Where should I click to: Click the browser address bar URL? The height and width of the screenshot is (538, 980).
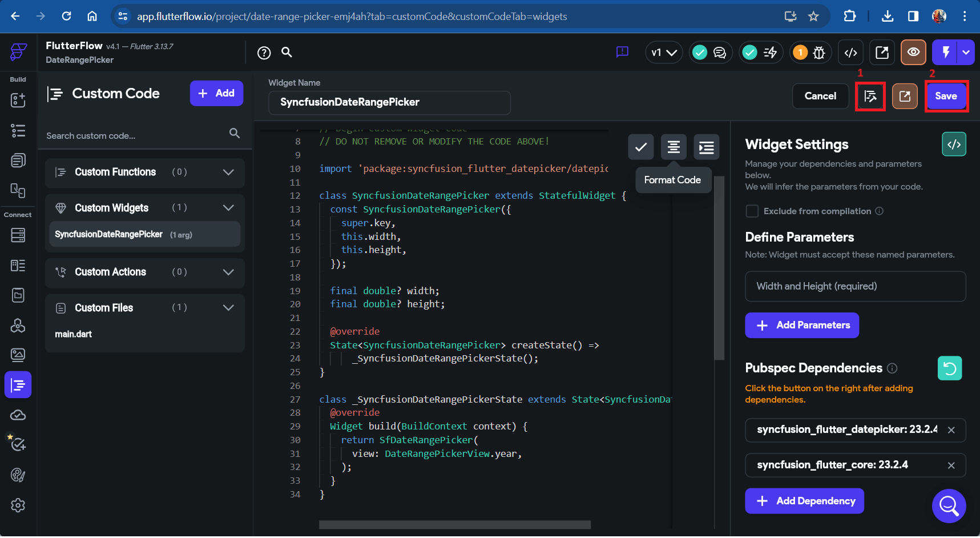[x=352, y=17]
